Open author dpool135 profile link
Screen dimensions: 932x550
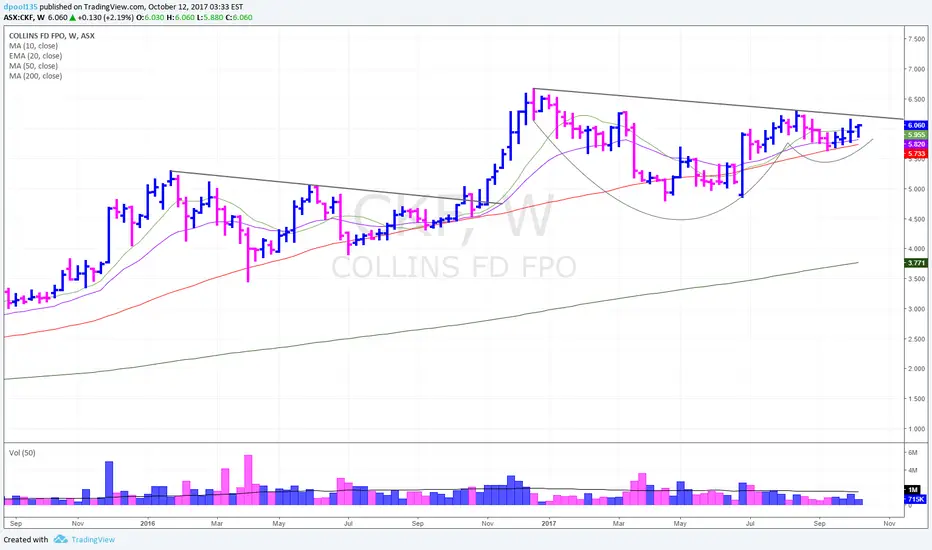click(20, 7)
